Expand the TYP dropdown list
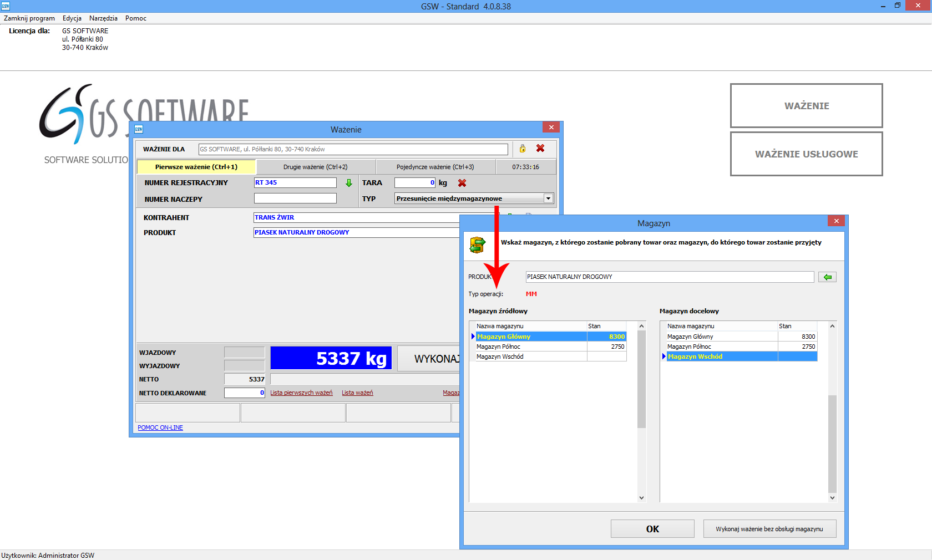This screenshot has width=932, height=560. [548, 198]
